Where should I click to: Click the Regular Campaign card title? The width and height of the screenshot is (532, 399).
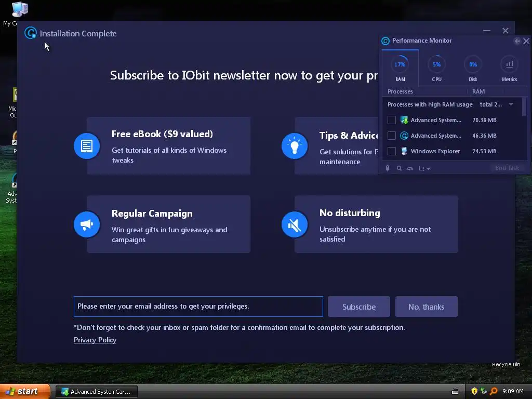pos(152,214)
